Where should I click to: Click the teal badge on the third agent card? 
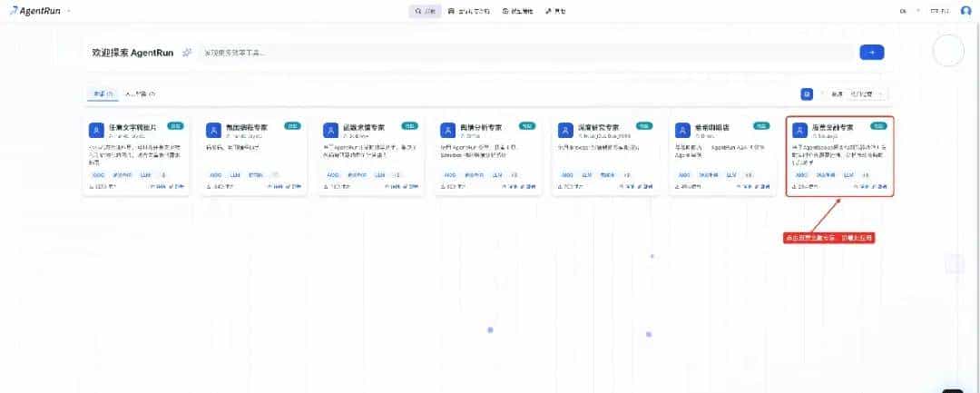410,125
